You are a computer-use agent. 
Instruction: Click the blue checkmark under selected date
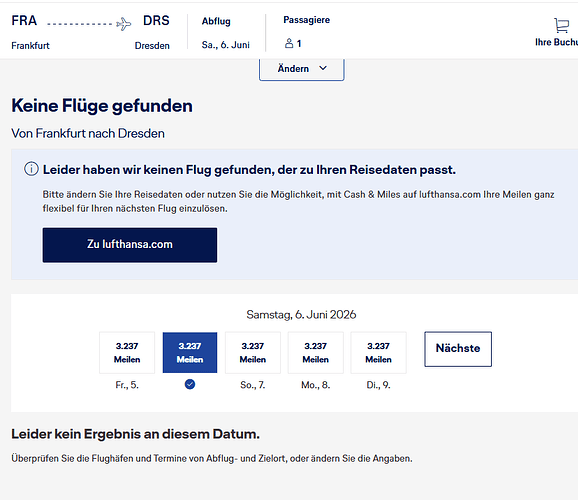tap(190, 384)
